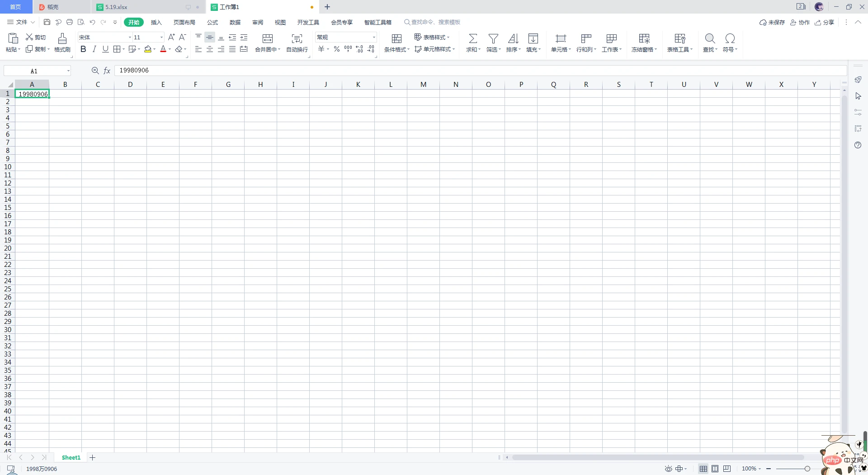Click the 分享 share button
The width and height of the screenshot is (868, 475).
tap(825, 22)
